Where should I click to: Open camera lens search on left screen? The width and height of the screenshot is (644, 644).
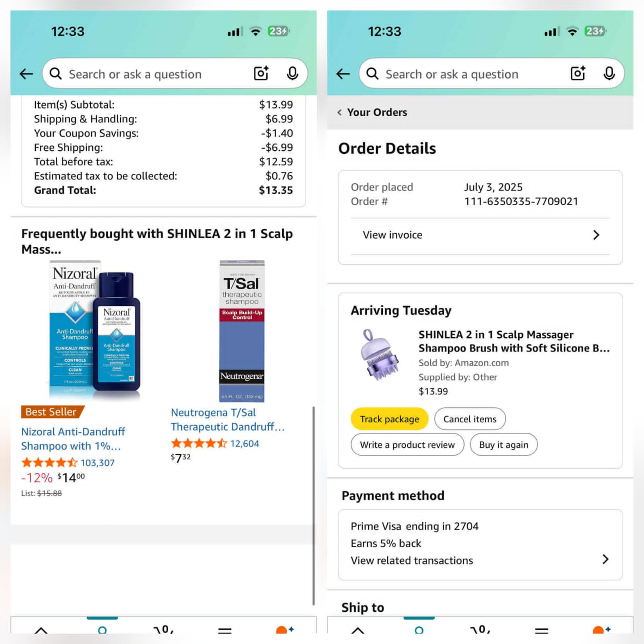click(x=261, y=73)
